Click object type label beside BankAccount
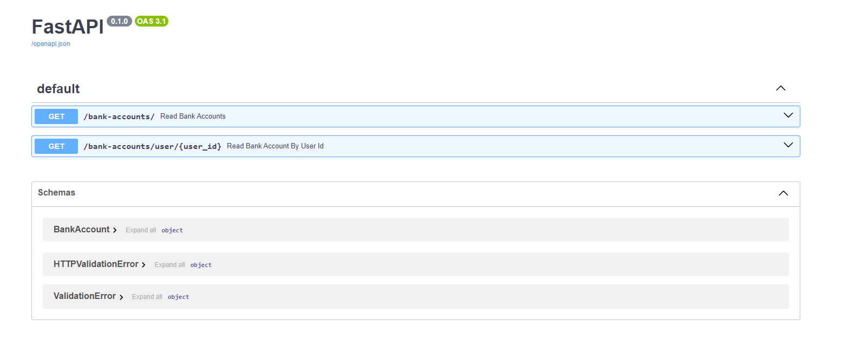 tap(172, 230)
